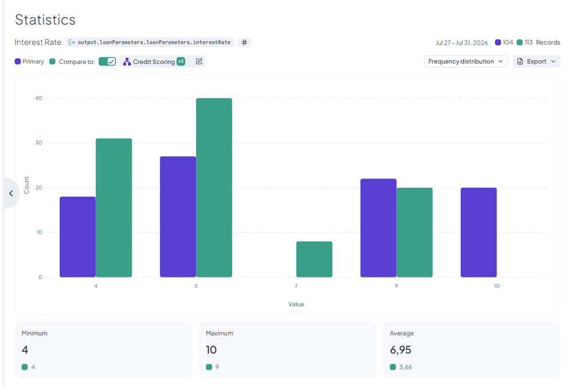The height and width of the screenshot is (392, 572).
Task: Click the hash number-type icon
Action: tap(244, 42)
